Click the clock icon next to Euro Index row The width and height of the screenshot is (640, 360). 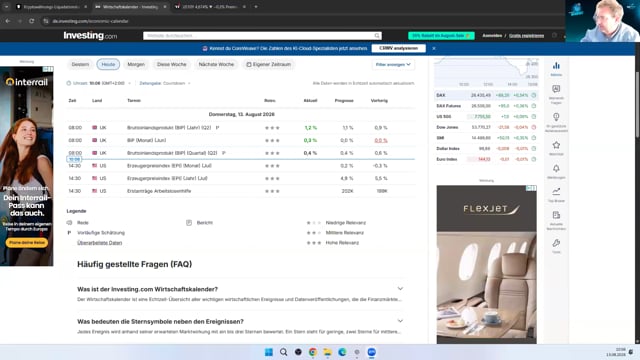[533, 159]
